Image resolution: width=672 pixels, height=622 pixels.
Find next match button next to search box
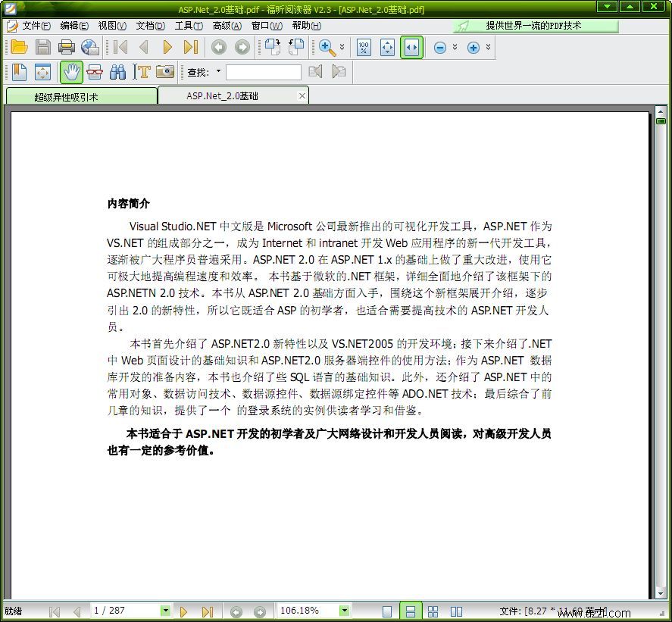click(339, 71)
